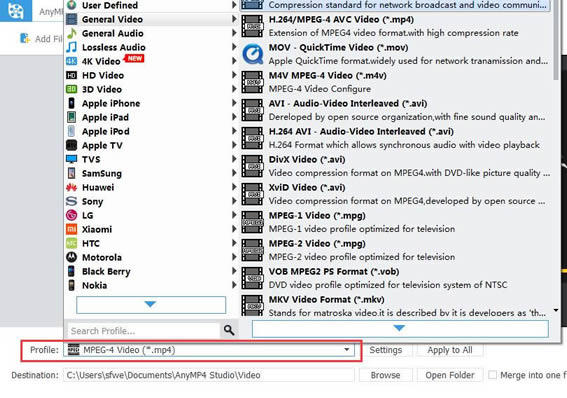Screen dimensions: 567x398
Task: Open the Profile dropdown for MPEG-4 Video
Action: click(209, 350)
